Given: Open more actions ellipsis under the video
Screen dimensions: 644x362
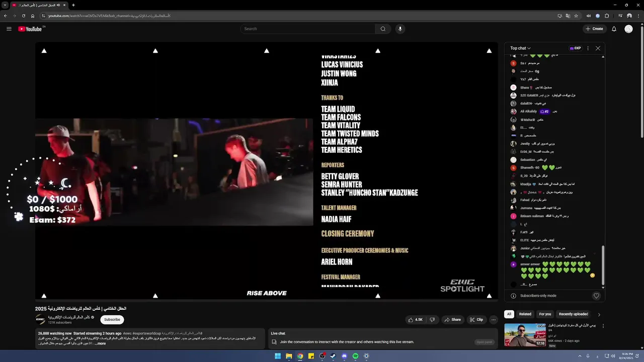Looking at the screenshot, I should click(x=494, y=320).
